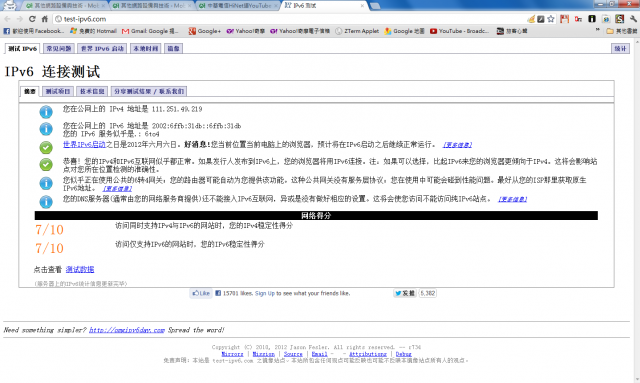Switch to the second Mobile01 browser tab

tap(150, 6)
